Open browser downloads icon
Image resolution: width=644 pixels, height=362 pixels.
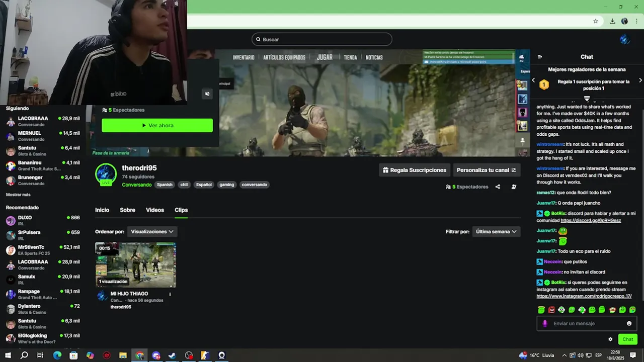(x=612, y=21)
